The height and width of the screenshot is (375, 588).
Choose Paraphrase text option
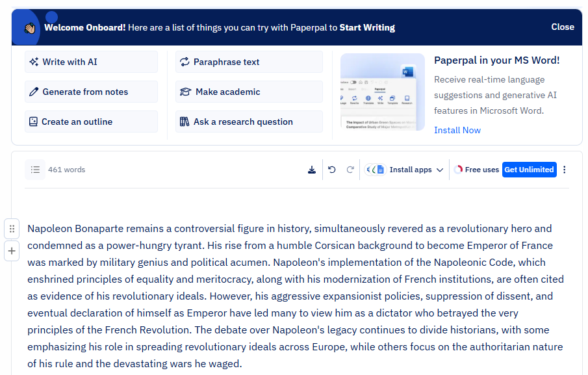[x=249, y=62]
